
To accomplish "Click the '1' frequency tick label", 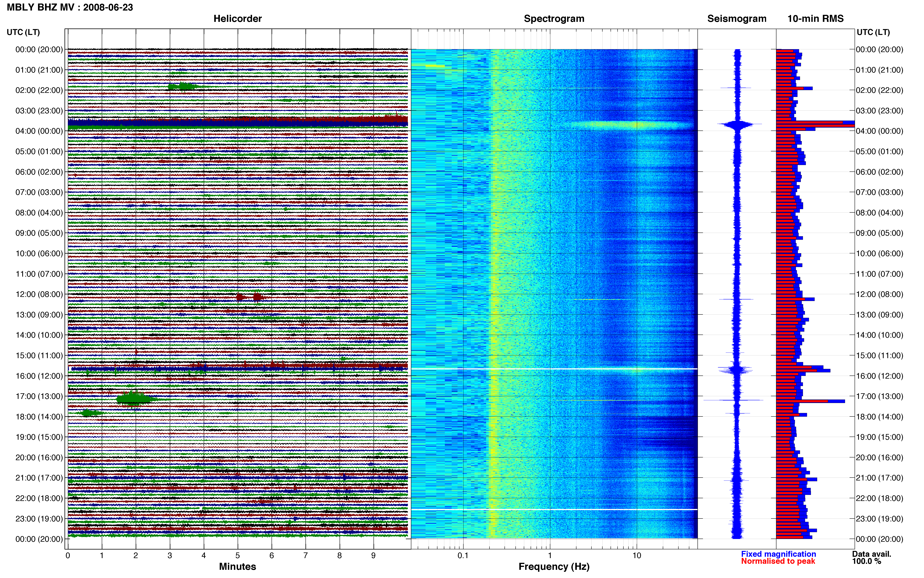I will [x=550, y=555].
